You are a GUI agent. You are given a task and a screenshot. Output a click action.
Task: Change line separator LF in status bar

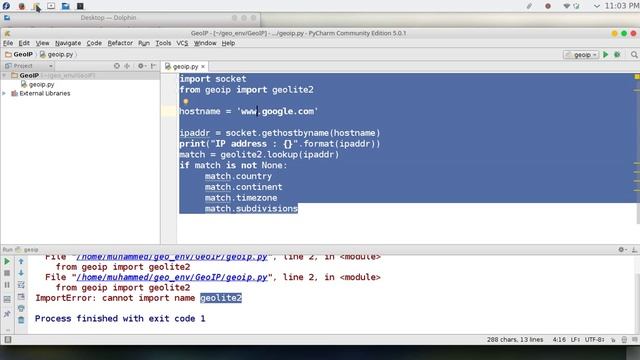coord(576,340)
